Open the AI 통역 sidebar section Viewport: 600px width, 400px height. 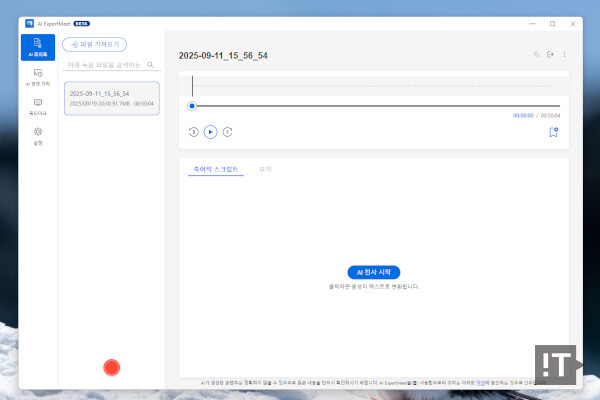point(38,76)
